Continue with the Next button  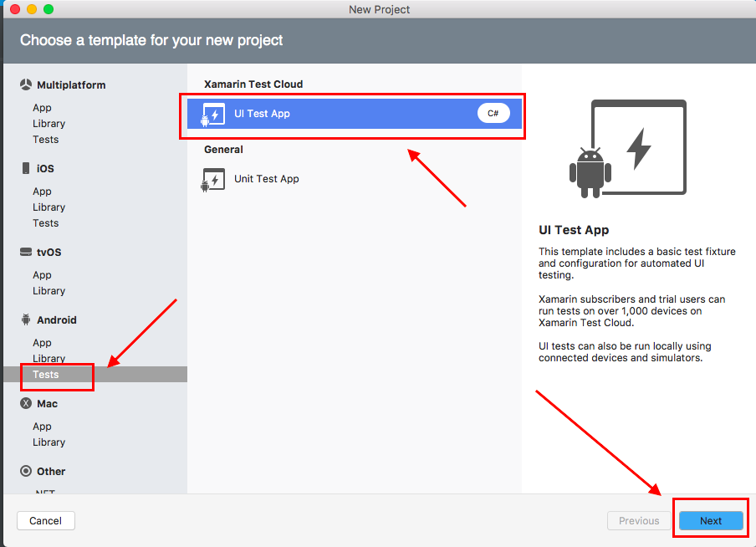coord(711,520)
